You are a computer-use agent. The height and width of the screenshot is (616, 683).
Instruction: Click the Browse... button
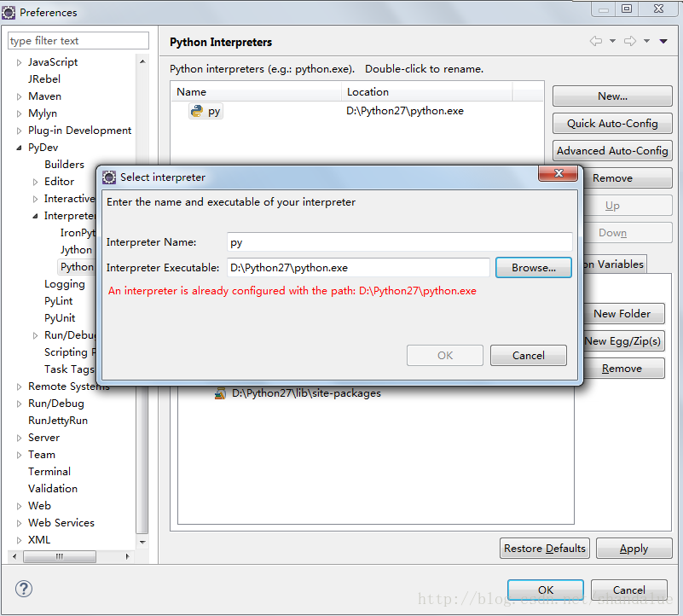[534, 267]
